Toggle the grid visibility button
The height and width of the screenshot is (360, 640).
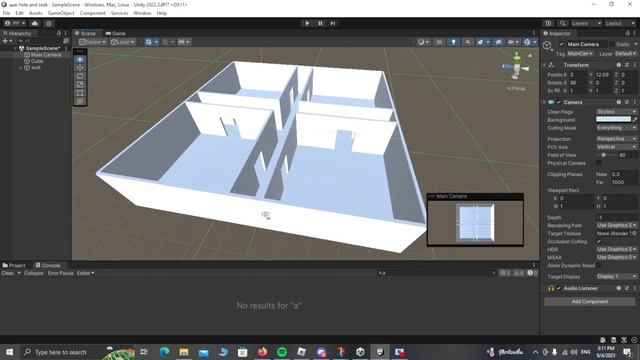click(151, 42)
